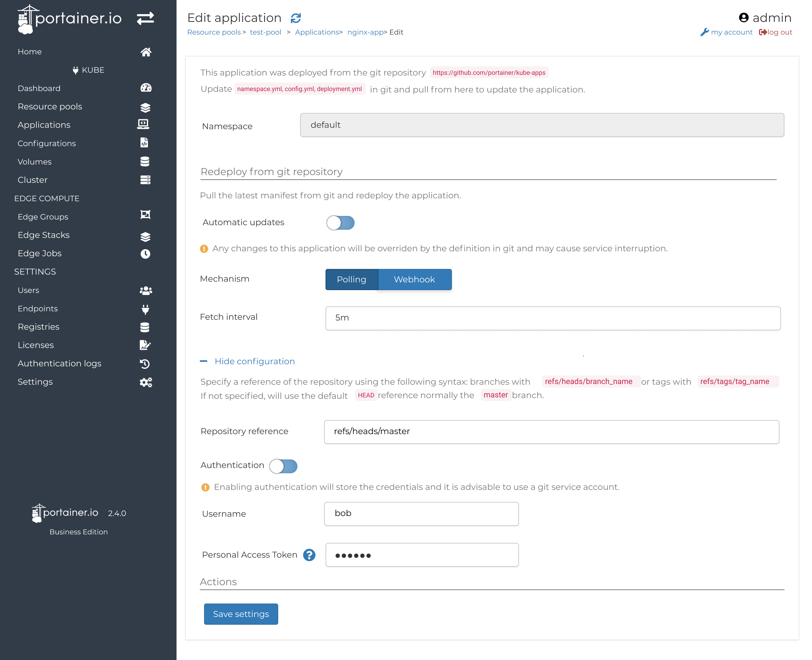Click the Authentication logs history icon
This screenshot has width=812, height=660.
pos(144,364)
